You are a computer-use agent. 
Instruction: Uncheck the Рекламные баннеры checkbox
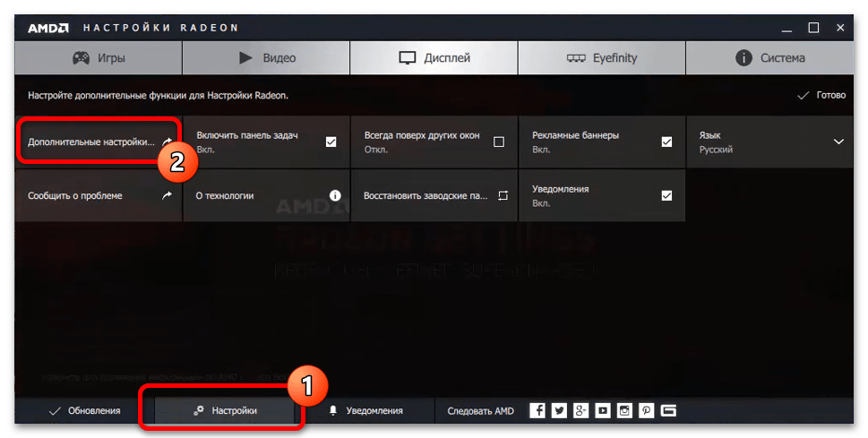coord(666,142)
